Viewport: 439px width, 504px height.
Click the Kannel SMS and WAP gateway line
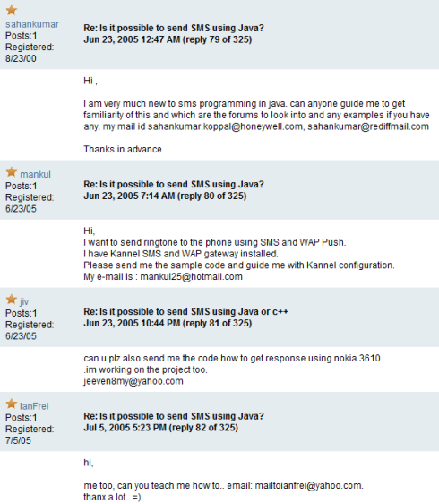(181, 254)
